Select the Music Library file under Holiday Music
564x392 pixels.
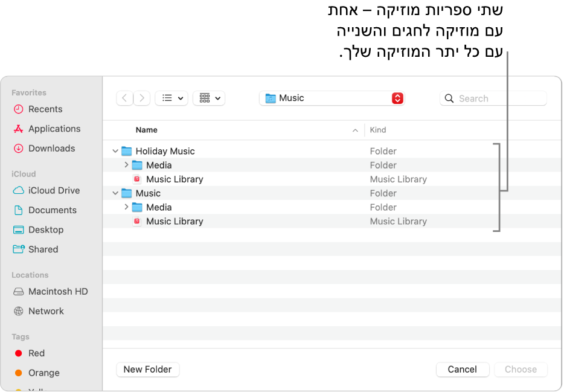(x=332, y=179)
